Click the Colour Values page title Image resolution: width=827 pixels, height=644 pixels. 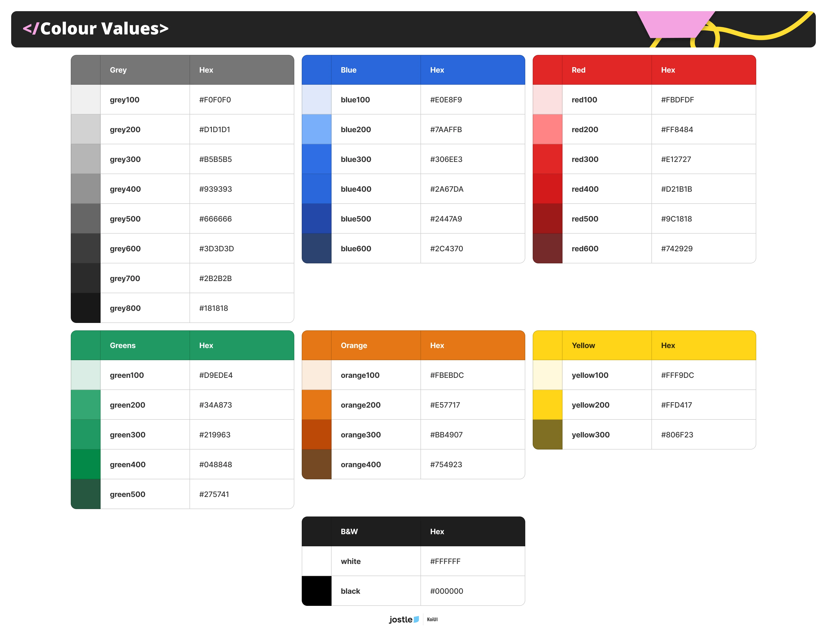(x=95, y=29)
